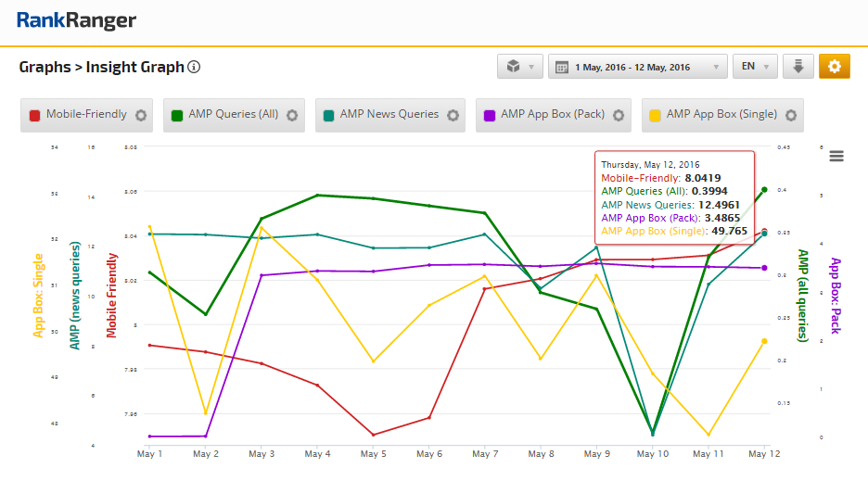Click the yellow AMP App Box (Single) swatch
Screen dimensions: 868x481
[655, 115]
